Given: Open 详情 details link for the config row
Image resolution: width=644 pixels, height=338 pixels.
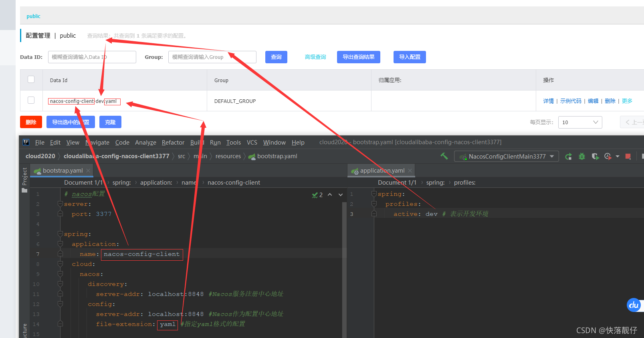Looking at the screenshot, I should tap(549, 101).
